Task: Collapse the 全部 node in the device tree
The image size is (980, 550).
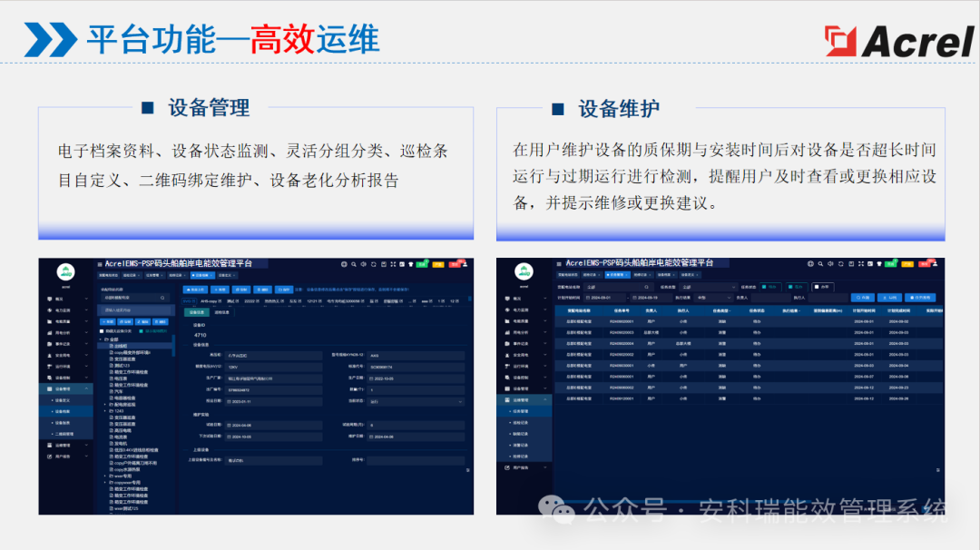Action: point(101,339)
